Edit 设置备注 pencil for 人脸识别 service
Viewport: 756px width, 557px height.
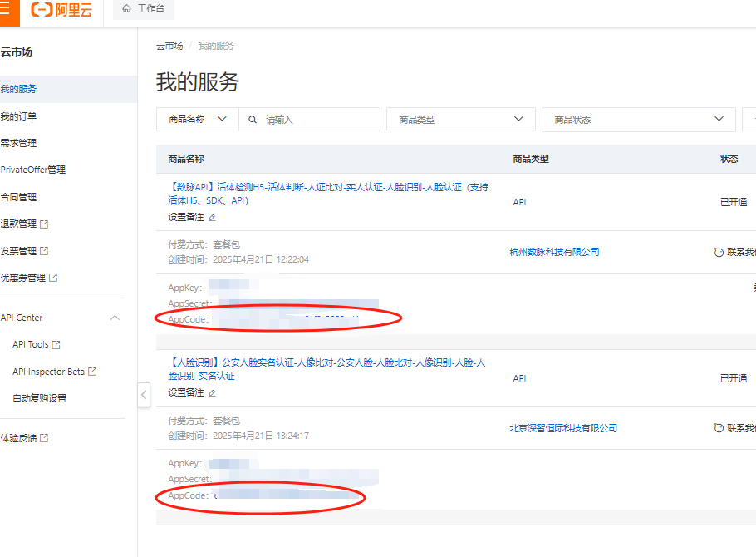(212, 393)
